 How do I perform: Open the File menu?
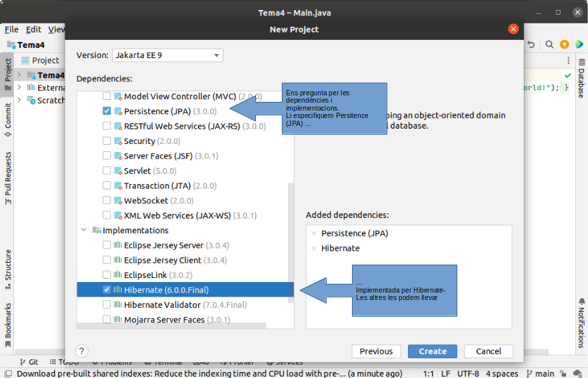tap(11, 29)
